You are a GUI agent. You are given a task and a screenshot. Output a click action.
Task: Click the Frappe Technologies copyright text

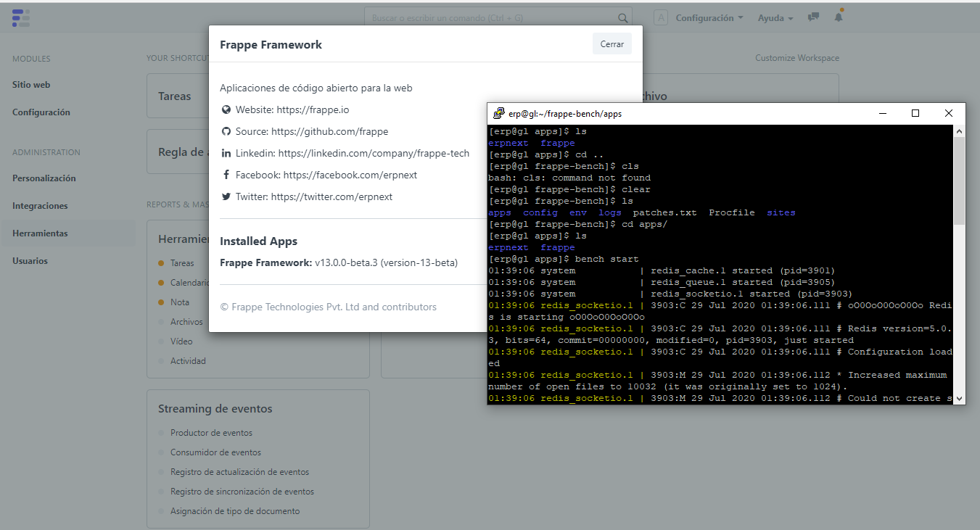[329, 307]
